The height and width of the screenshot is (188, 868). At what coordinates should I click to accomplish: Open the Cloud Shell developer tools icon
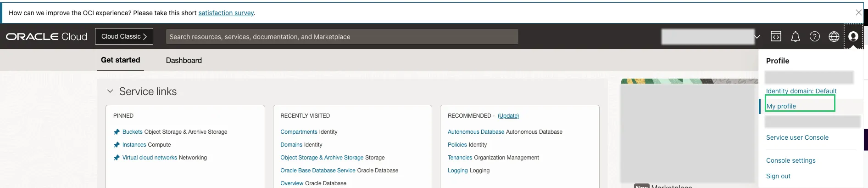pos(776,36)
